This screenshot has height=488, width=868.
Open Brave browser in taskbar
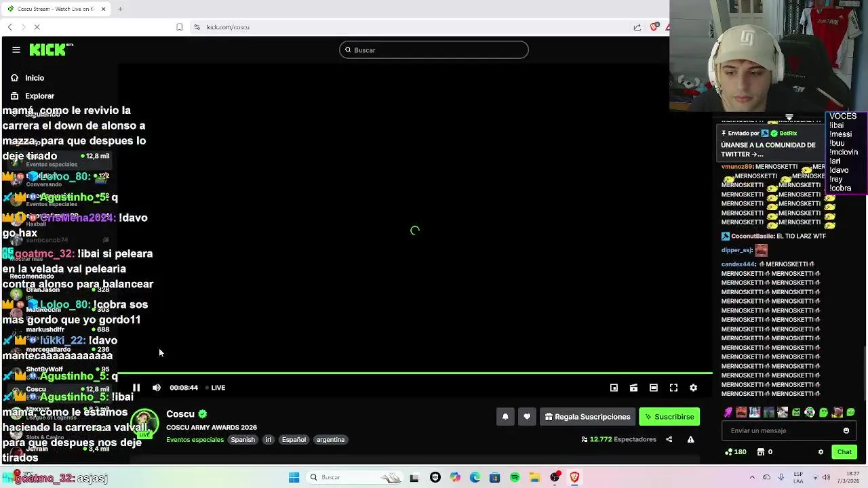point(574,477)
